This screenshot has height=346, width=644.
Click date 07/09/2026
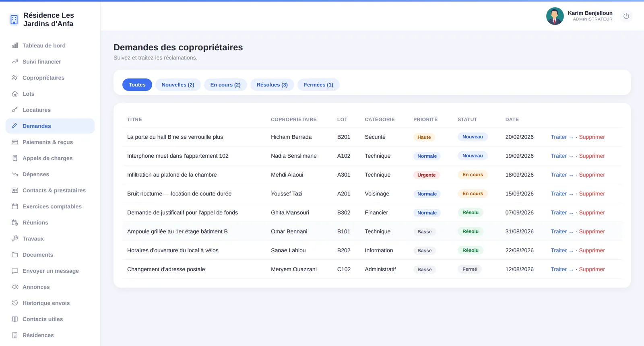[520, 212]
